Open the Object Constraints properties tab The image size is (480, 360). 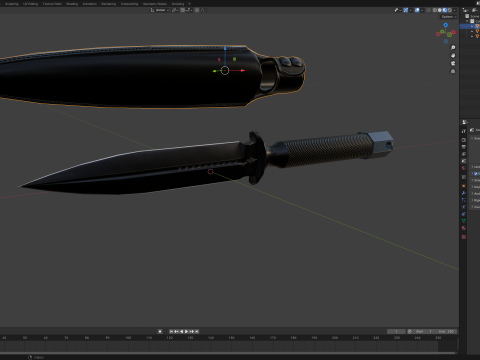coord(464,214)
